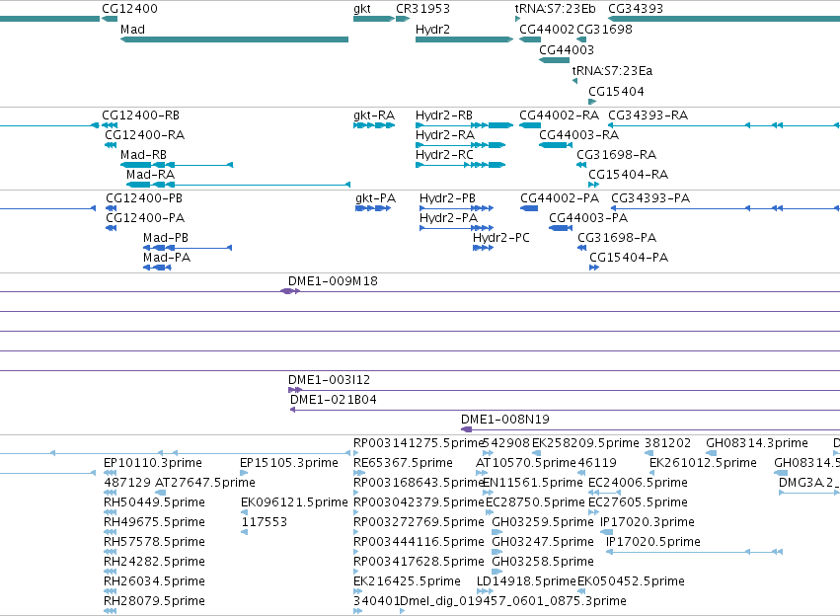
Task: Select the Hydr2-PC protein label
Action: click(500, 238)
